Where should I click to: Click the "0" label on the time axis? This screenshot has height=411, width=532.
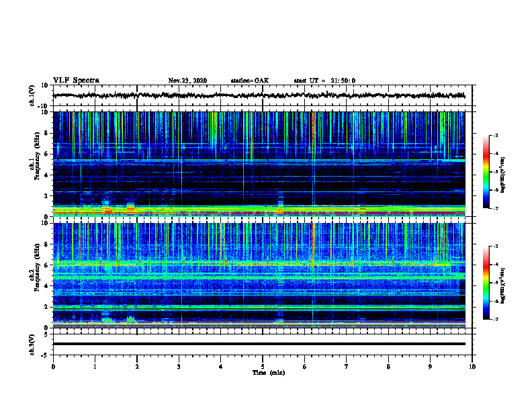coord(53,367)
